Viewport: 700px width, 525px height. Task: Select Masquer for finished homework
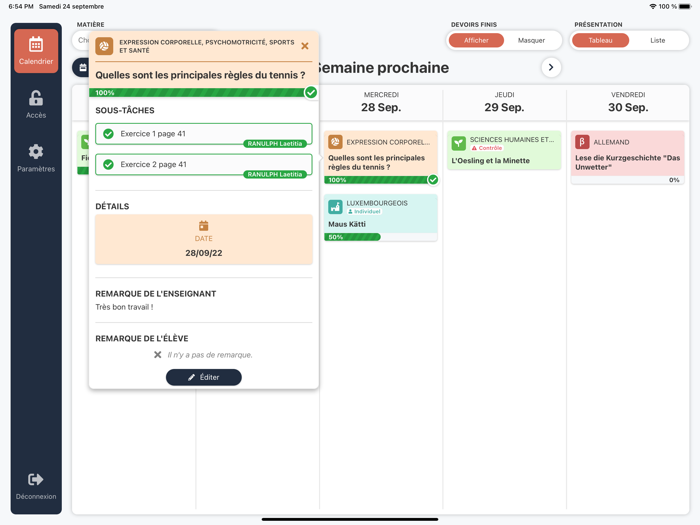pos(531,41)
